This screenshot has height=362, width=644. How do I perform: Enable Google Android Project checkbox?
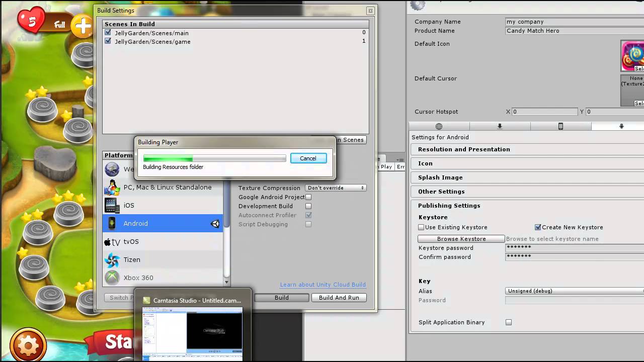[308, 197]
